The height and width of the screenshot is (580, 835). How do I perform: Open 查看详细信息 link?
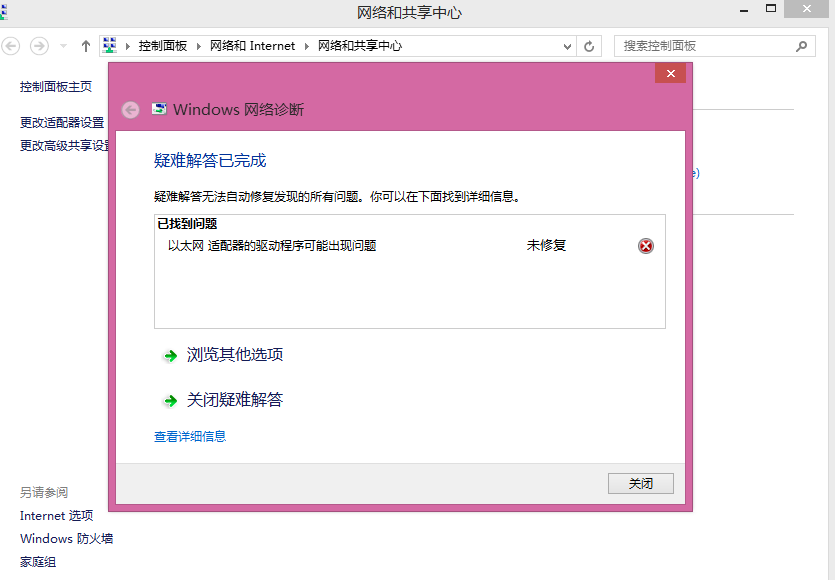(190, 437)
